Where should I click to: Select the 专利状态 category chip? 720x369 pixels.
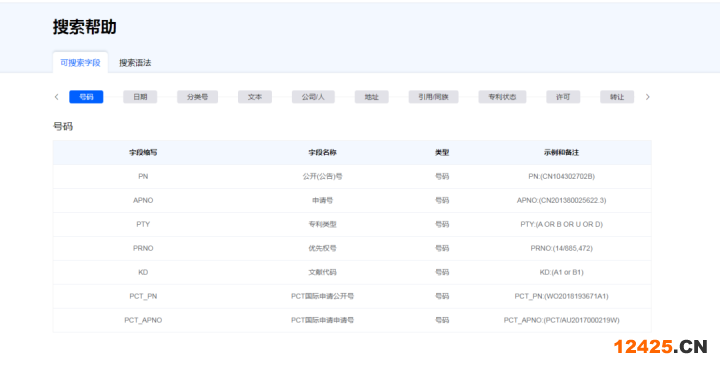point(502,97)
